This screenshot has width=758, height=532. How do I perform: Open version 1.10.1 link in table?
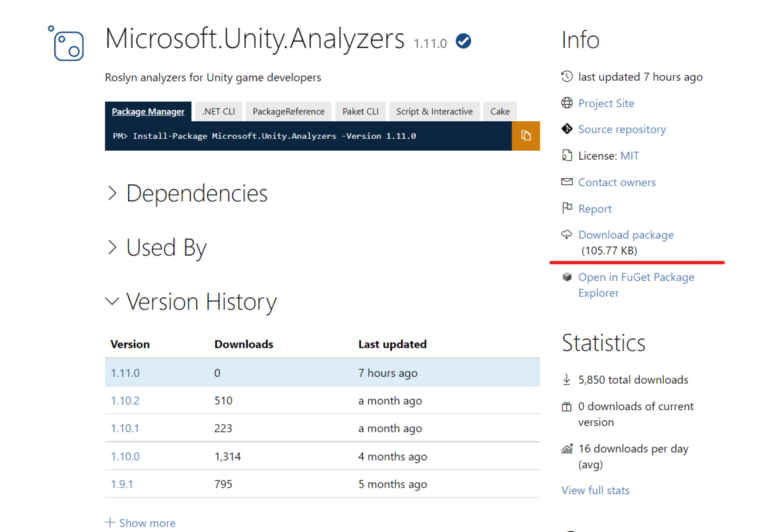tap(125, 428)
